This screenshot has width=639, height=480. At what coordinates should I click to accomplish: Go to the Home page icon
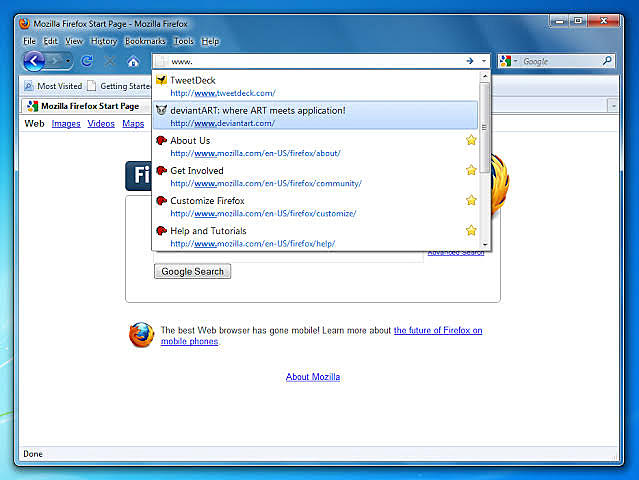tap(133, 62)
